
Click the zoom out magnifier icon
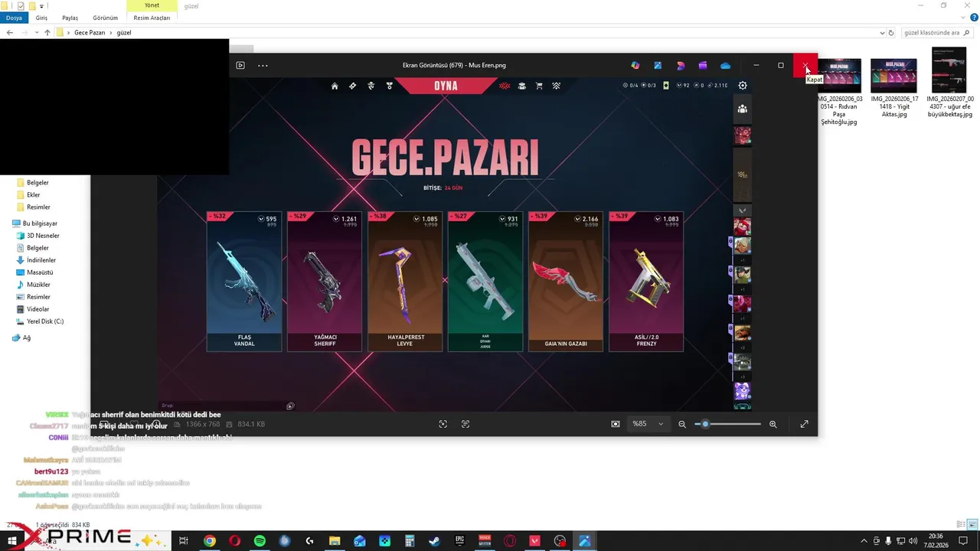click(x=682, y=424)
